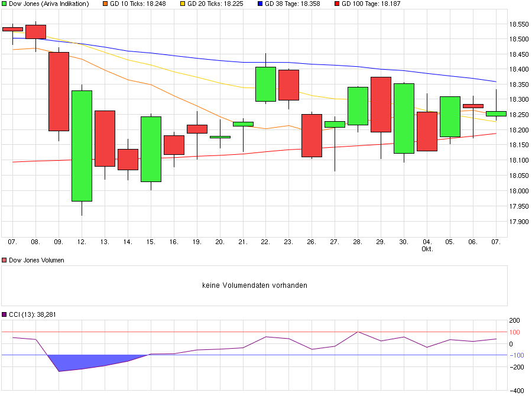Viewport: 532px width, 396px height.
Task: Click the CCI axis value '100'
Action: [515, 332]
